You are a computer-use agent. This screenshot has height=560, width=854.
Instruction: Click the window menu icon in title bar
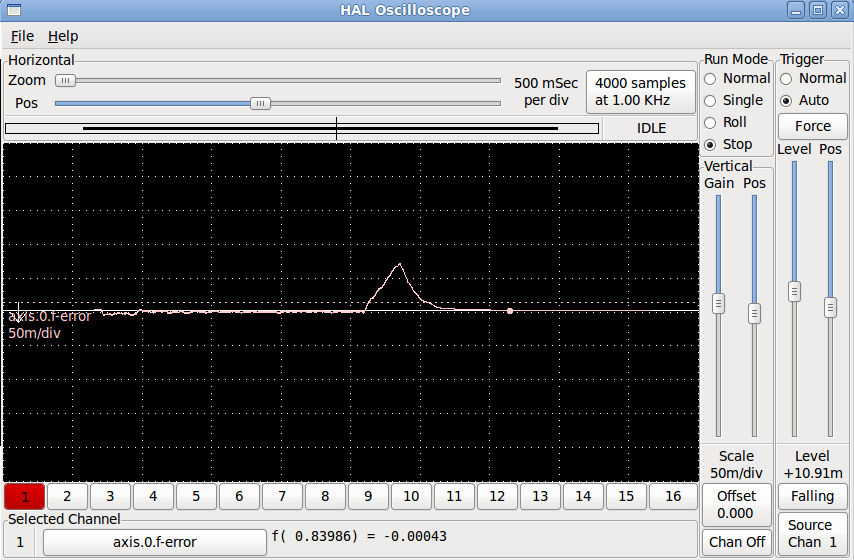tap(13, 10)
